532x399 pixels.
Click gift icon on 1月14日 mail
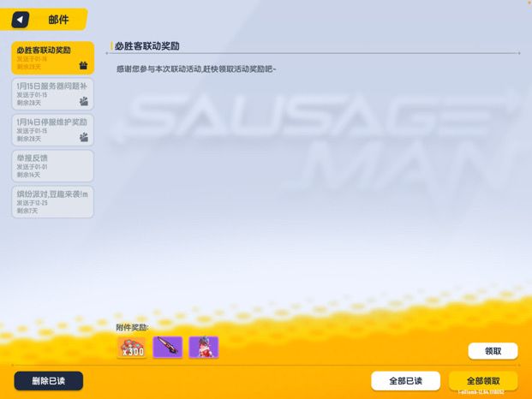[84, 137]
